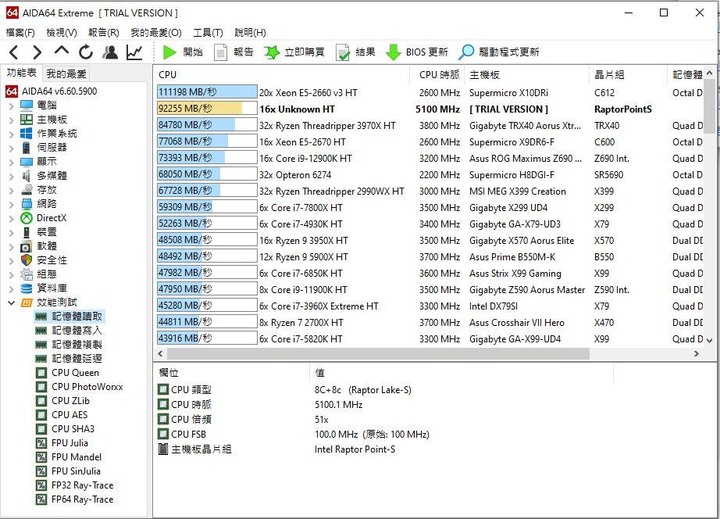The height and width of the screenshot is (519, 720).
Task: Click the scroll down arrow of results
Action: pyautogui.click(x=709, y=340)
